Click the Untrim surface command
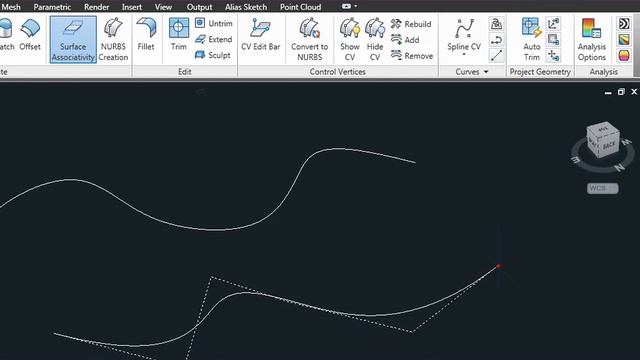640x360 pixels. tap(213, 23)
